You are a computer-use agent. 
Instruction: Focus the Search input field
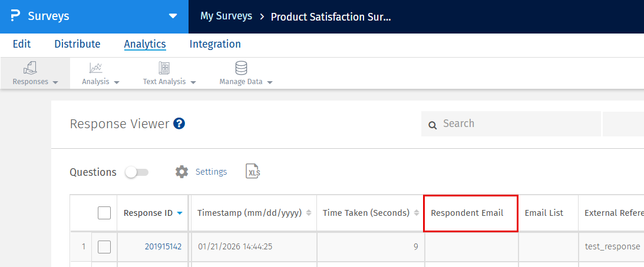click(x=511, y=124)
